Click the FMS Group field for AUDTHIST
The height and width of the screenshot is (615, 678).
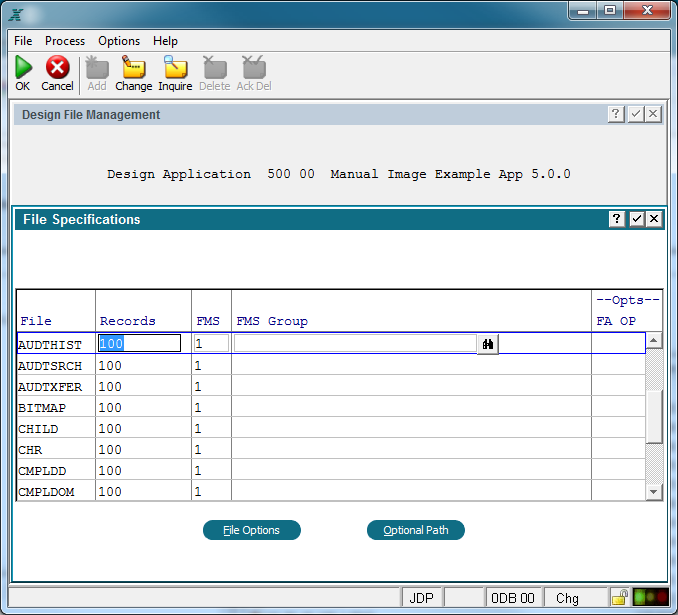tap(355, 343)
